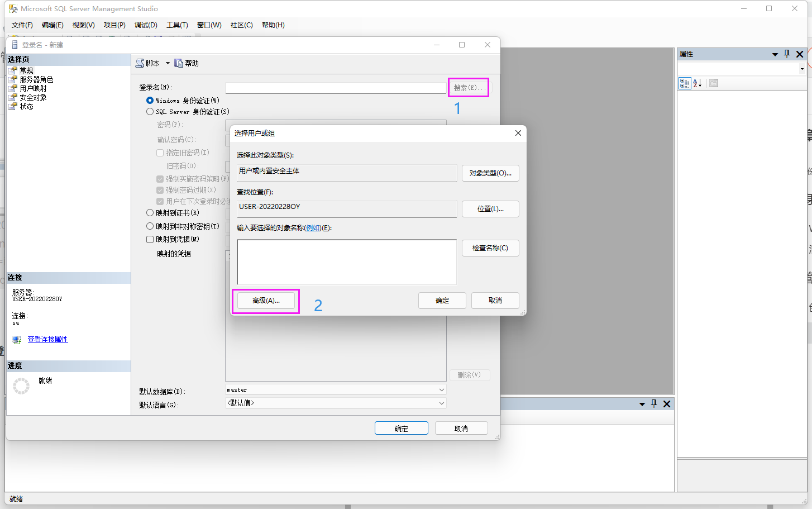
Task: Cancel the 选择用户或组 dialog
Action: click(x=495, y=301)
